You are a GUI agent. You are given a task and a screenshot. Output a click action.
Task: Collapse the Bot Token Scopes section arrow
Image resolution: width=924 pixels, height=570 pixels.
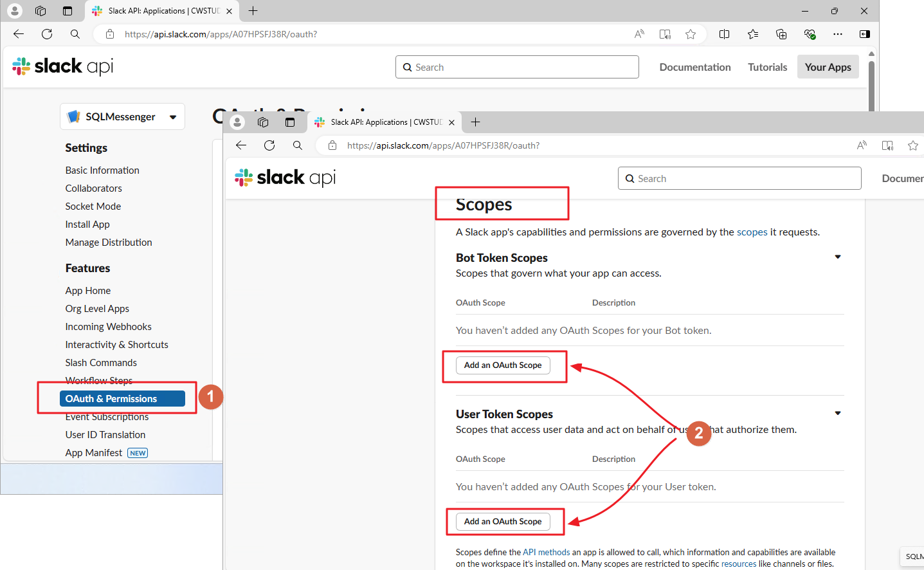pos(838,257)
